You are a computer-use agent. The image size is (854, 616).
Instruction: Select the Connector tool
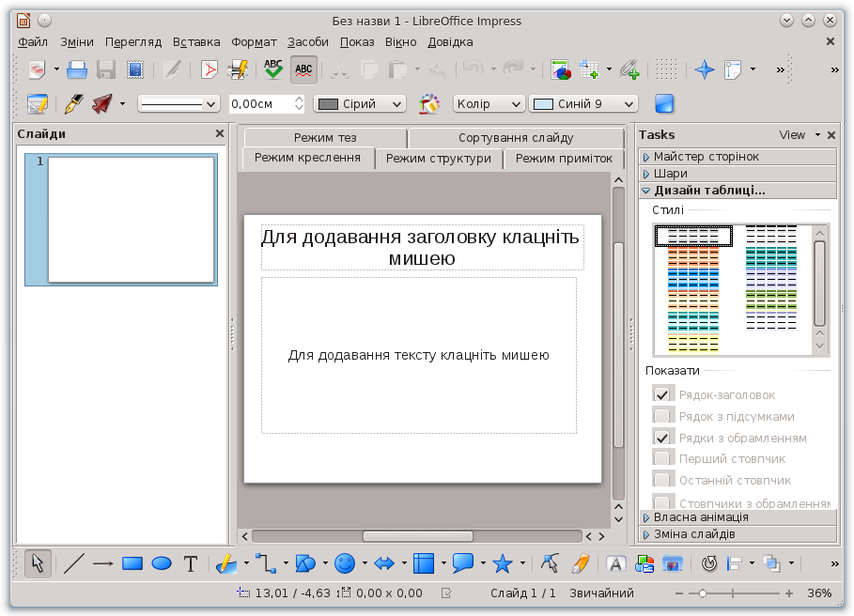(266, 563)
